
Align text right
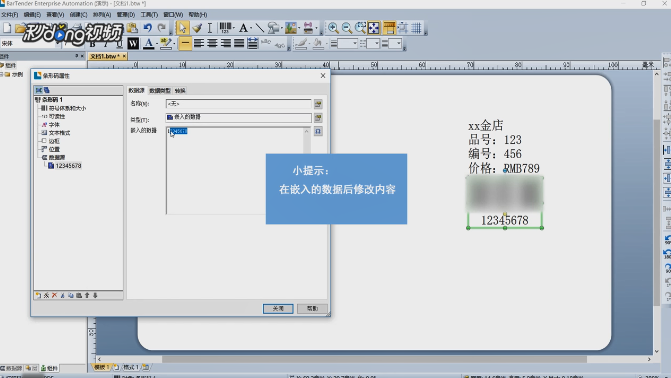point(226,43)
